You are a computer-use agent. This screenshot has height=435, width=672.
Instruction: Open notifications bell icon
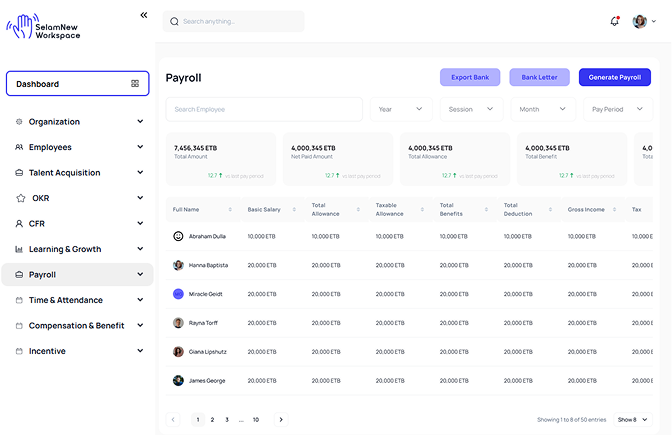pyautogui.click(x=614, y=21)
